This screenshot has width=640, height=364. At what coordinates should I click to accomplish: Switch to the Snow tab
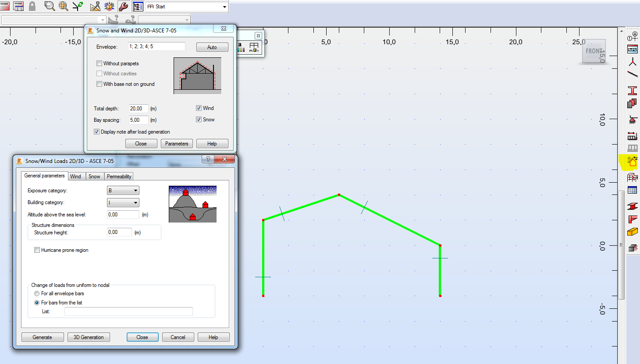click(x=94, y=177)
